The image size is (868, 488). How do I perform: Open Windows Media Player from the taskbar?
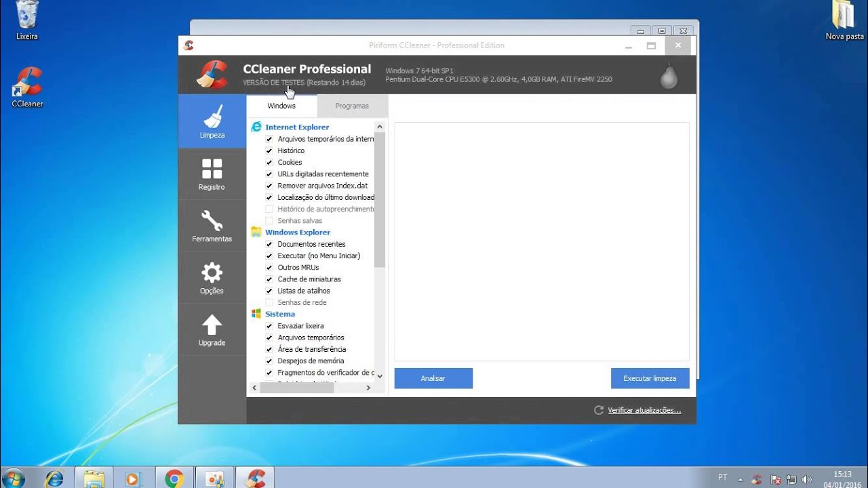click(x=134, y=478)
